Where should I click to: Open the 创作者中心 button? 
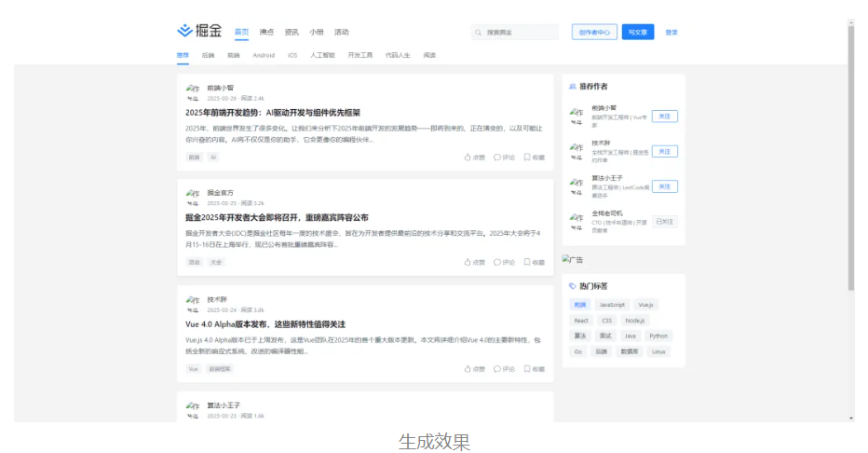594,32
